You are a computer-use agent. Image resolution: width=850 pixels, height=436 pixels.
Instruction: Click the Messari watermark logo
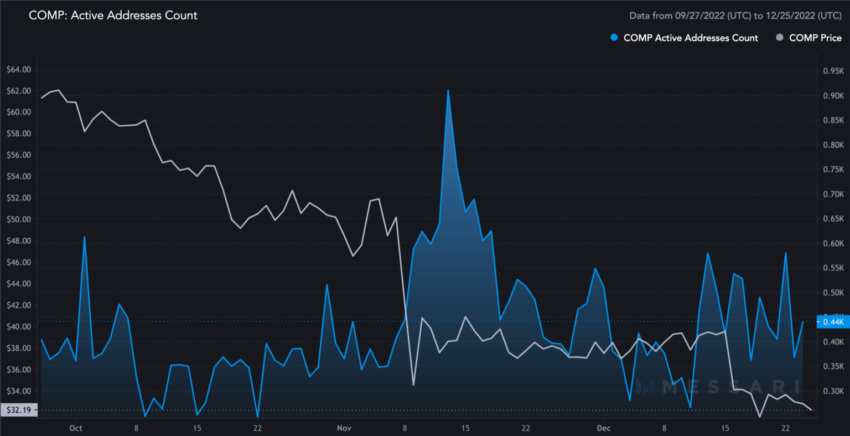(718, 387)
